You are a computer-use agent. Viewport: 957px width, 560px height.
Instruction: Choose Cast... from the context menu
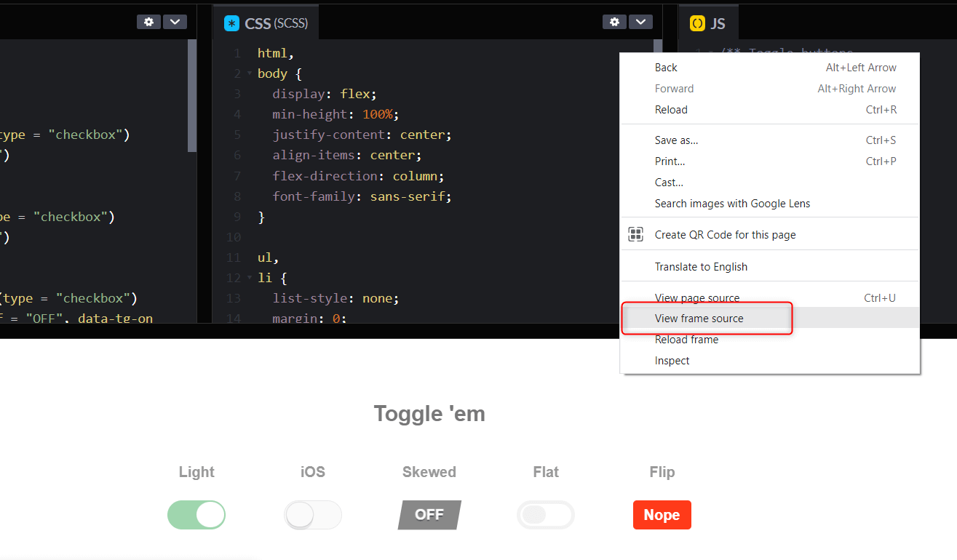(x=770, y=183)
